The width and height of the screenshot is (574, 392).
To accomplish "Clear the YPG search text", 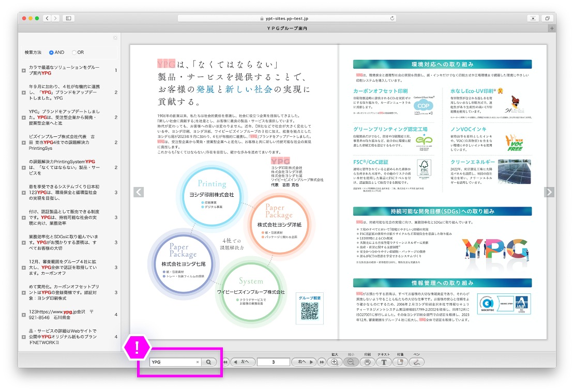I will pos(198,362).
